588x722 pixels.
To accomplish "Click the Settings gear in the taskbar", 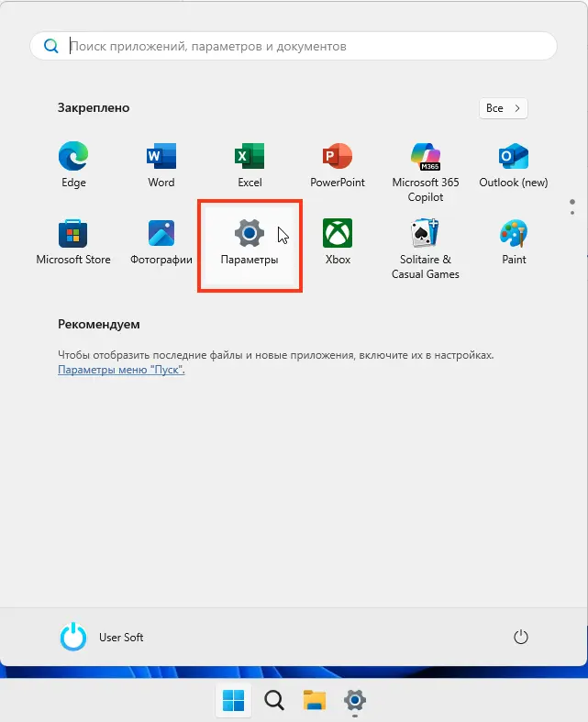I will pos(355,700).
